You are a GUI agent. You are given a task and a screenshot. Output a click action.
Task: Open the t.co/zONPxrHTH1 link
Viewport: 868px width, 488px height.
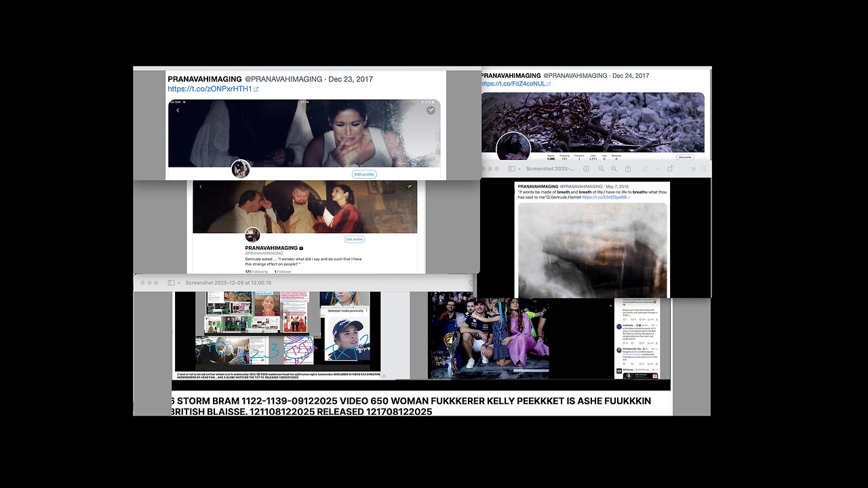click(x=213, y=89)
